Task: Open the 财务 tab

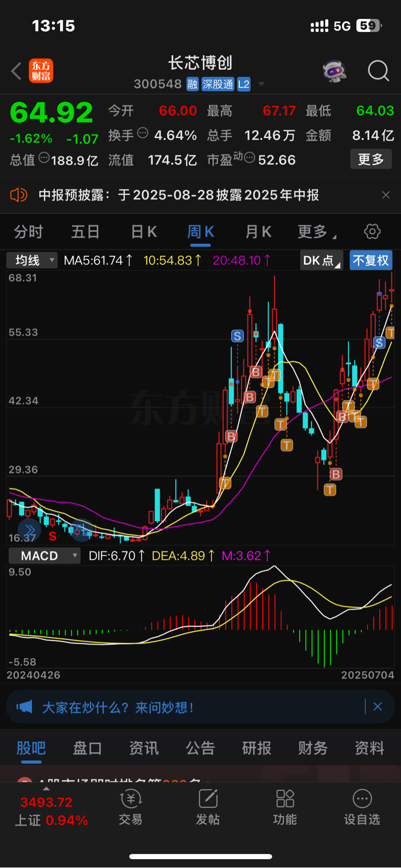Action: [313, 748]
